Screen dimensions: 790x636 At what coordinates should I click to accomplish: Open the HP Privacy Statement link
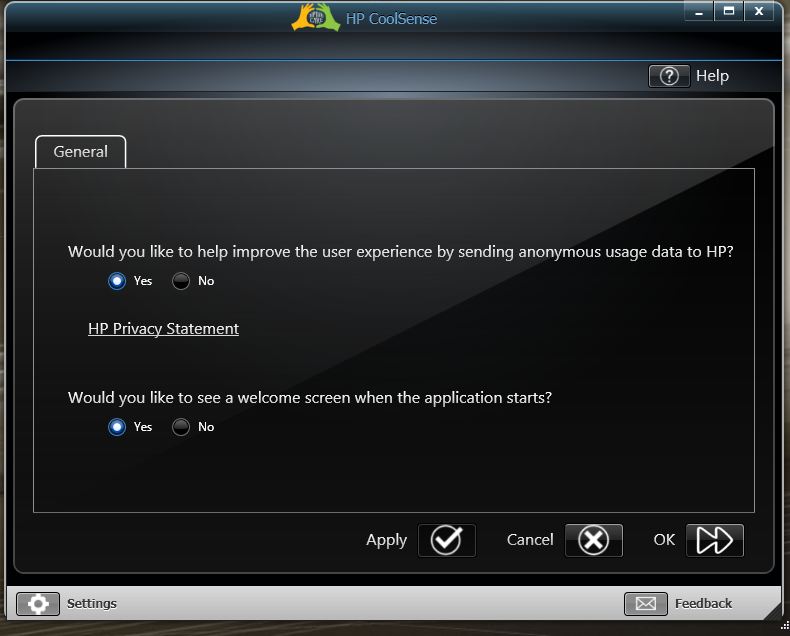click(x=163, y=329)
